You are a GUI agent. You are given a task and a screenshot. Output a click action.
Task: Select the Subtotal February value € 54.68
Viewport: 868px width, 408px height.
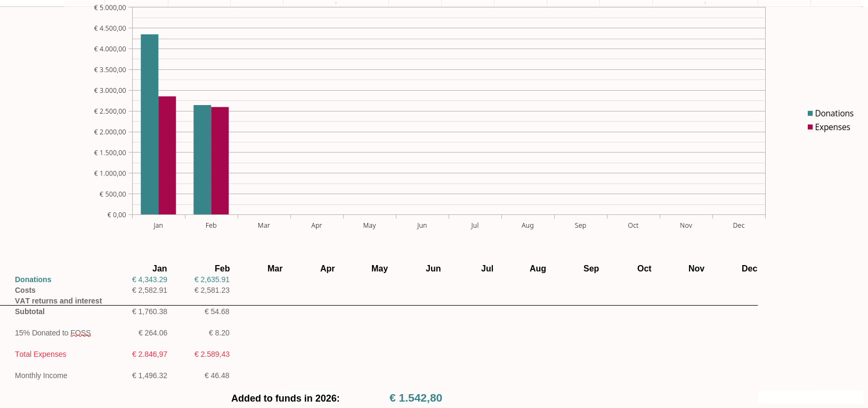(x=217, y=311)
